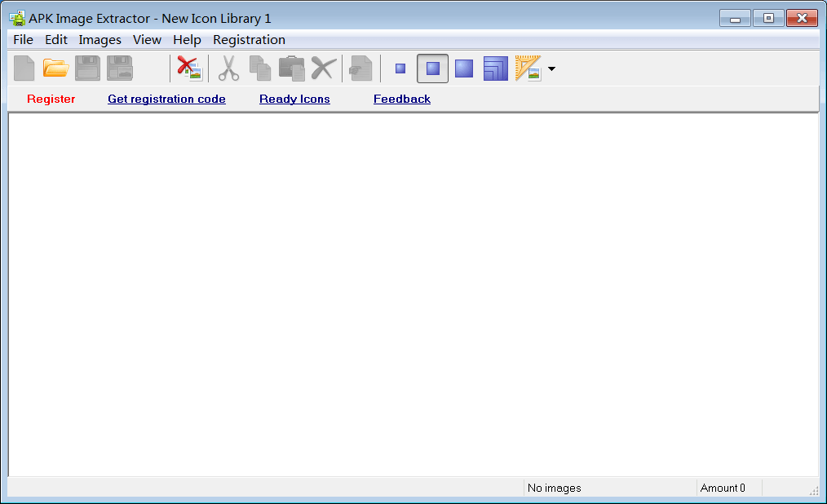Image resolution: width=827 pixels, height=504 pixels.
Task: Select the large square thumbnail view
Action: (464, 69)
